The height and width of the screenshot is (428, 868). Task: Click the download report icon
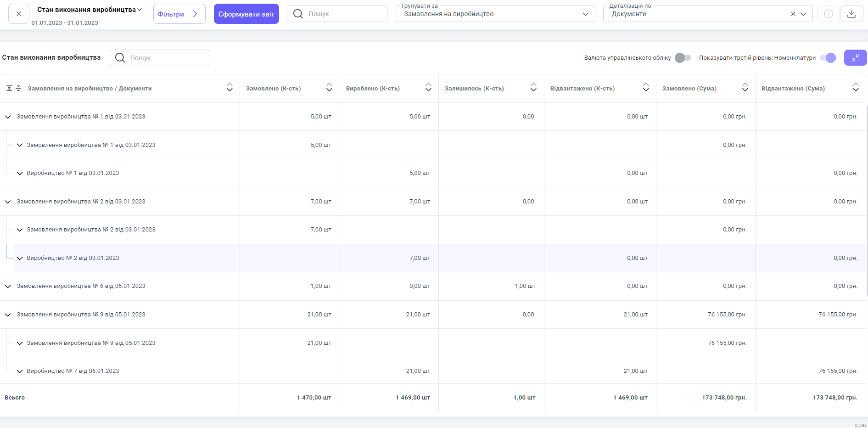pos(851,14)
